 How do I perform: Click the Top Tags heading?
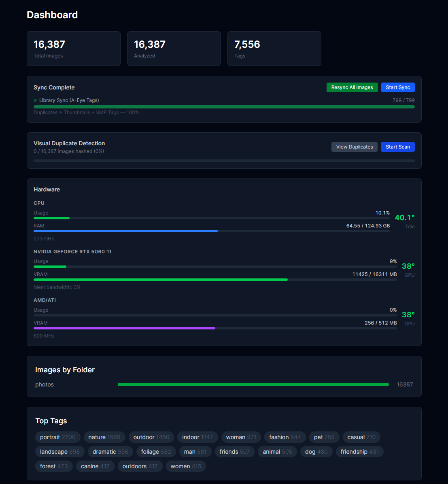pyautogui.click(x=51, y=421)
